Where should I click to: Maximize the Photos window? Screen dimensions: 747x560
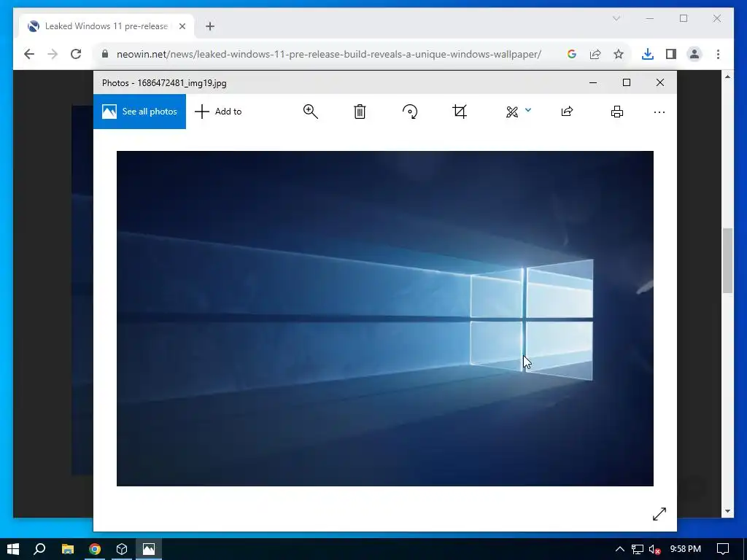(627, 82)
